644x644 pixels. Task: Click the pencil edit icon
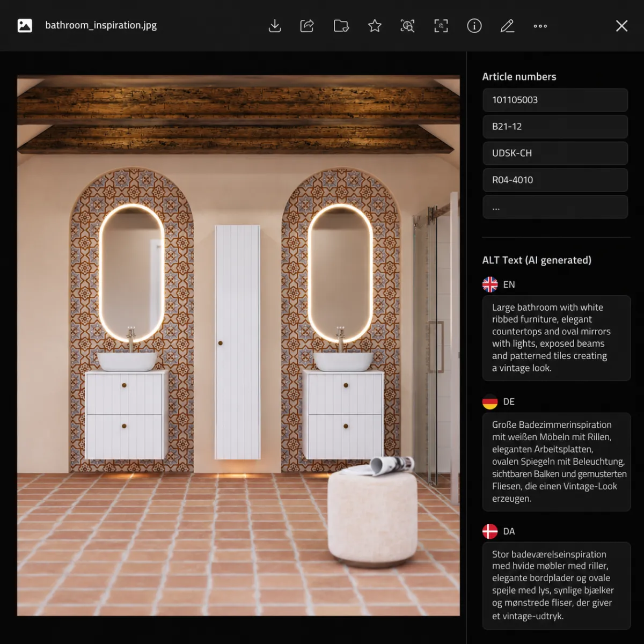[507, 26]
